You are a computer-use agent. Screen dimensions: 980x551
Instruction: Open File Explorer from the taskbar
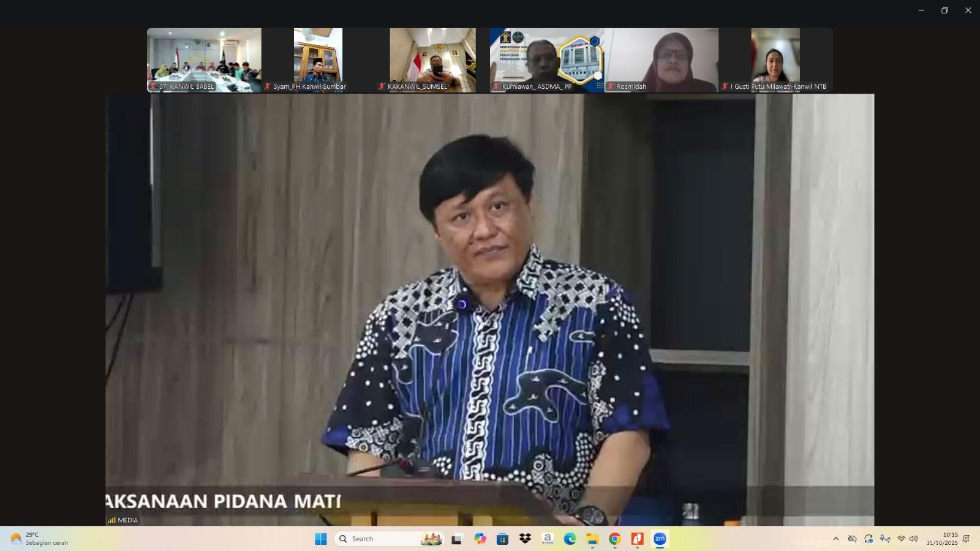click(x=592, y=539)
